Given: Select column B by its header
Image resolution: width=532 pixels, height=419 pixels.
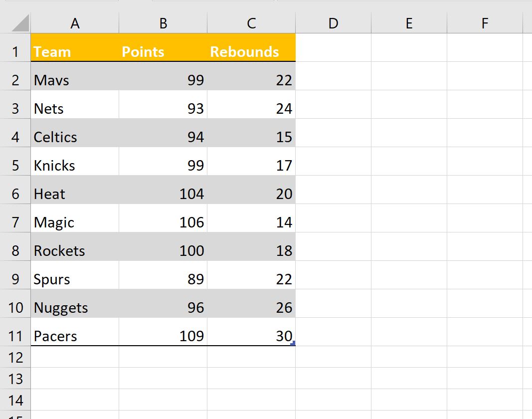Looking at the screenshot, I should 162,23.
